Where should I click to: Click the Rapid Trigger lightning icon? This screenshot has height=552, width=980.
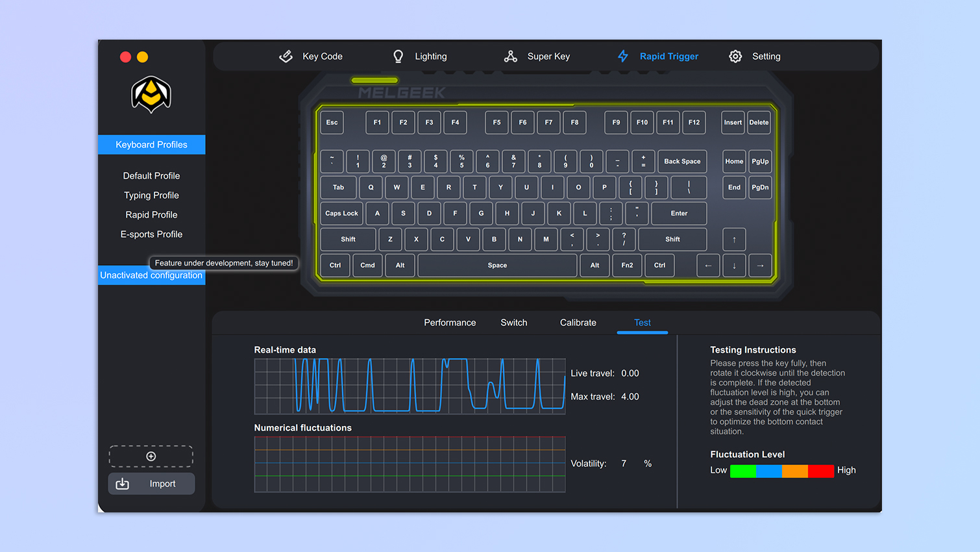click(623, 56)
